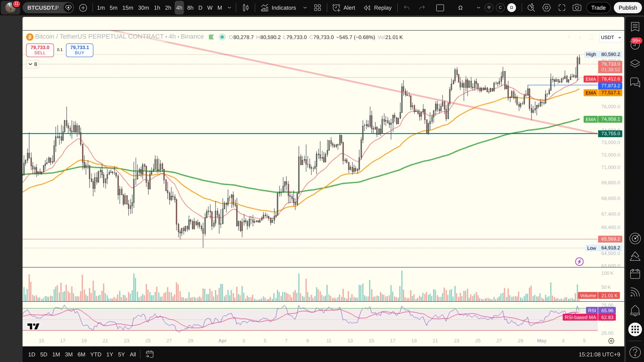Image resolution: width=644 pixels, height=362 pixels.
Task: Select the 5D date range
Action: [44, 354]
